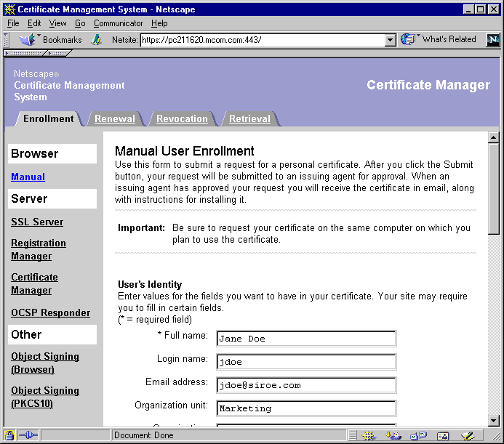504x444 pixels.
Task: Expand the first collapsed toolbar tab
Action: pyautogui.click(x=25, y=53)
